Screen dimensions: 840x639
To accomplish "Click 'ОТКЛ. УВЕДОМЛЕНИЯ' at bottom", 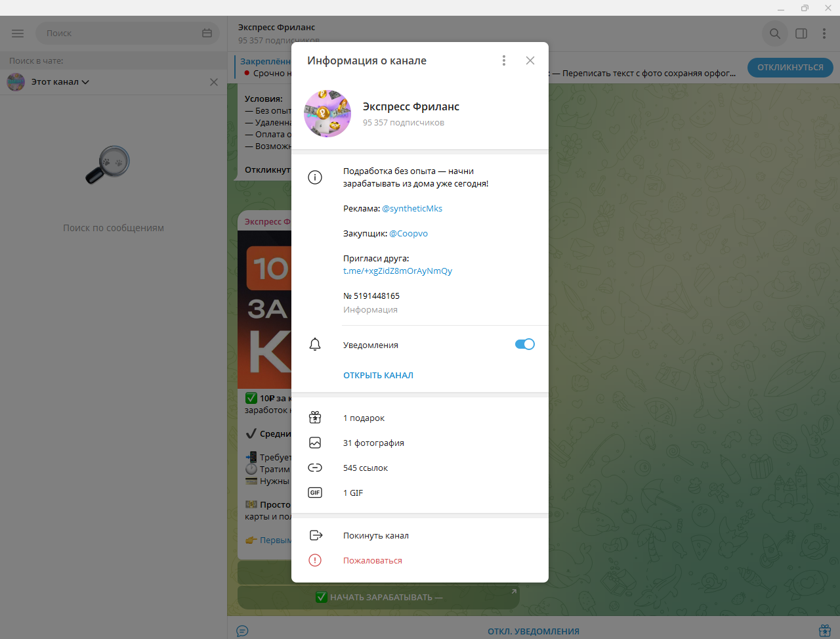I will (534, 631).
